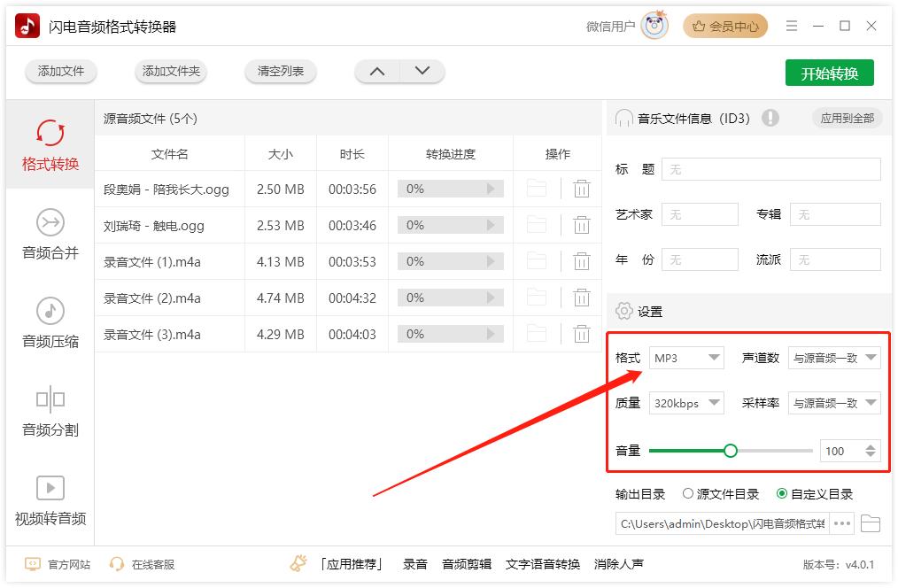Select the 源文件目录 radio button
Viewport: 898px width, 588px height.
pyautogui.click(x=686, y=495)
